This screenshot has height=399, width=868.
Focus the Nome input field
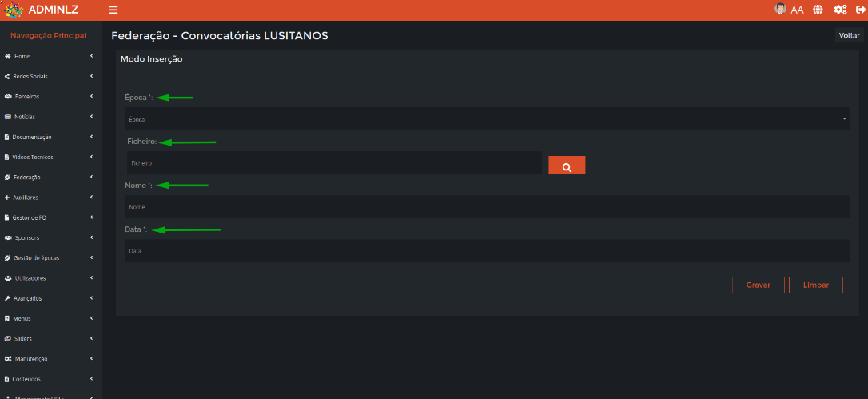pyautogui.click(x=487, y=207)
